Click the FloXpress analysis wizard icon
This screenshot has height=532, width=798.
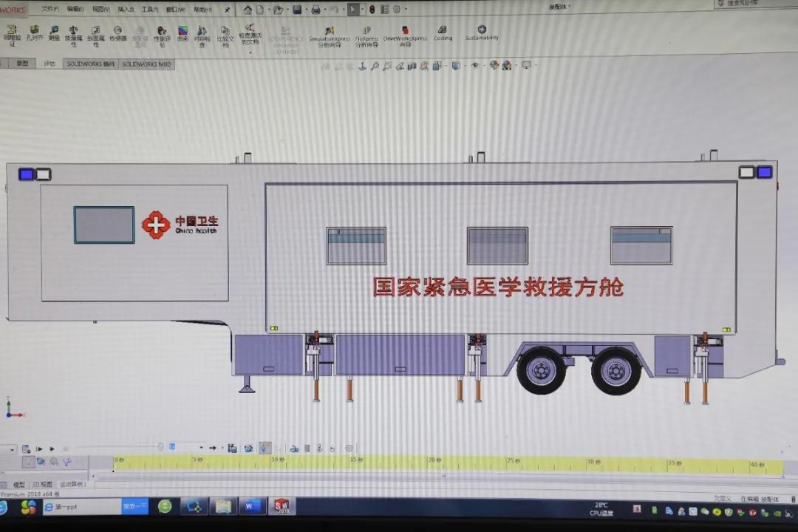366,35
